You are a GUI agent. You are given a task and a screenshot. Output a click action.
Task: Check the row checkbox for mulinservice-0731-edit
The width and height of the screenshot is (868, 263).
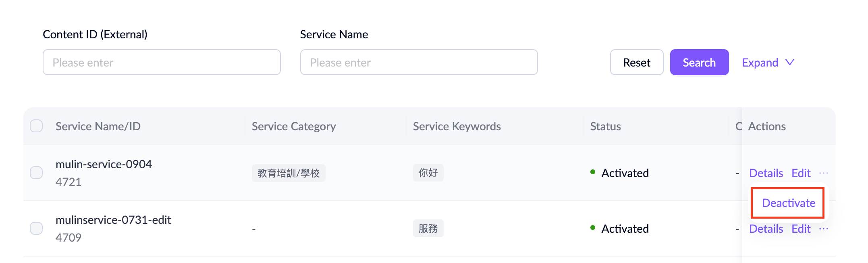[x=36, y=228]
